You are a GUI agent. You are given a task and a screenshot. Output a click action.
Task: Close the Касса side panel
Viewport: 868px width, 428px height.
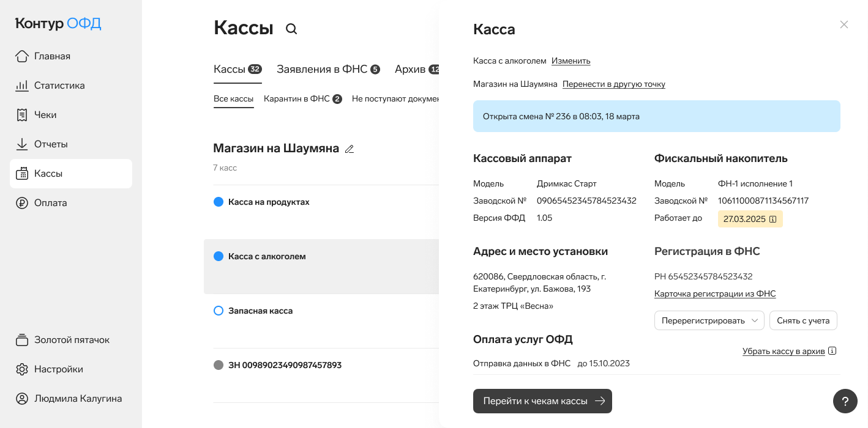pyautogui.click(x=844, y=24)
